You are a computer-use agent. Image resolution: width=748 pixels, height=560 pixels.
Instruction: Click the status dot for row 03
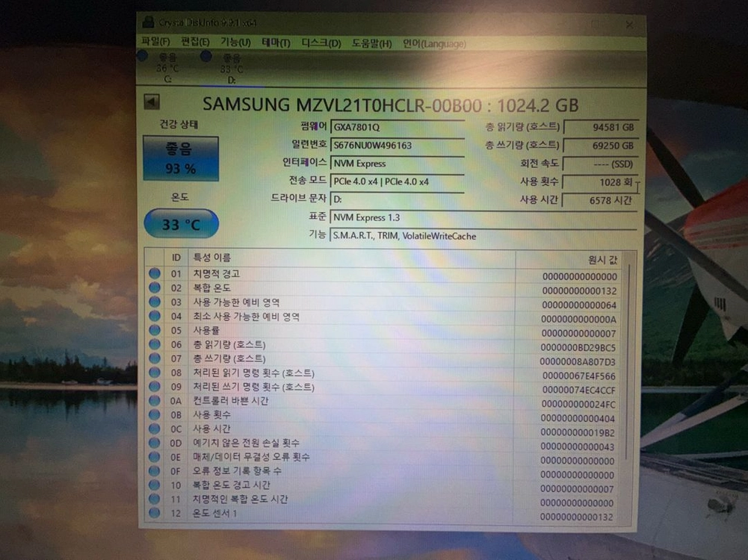pyautogui.click(x=155, y=302)
